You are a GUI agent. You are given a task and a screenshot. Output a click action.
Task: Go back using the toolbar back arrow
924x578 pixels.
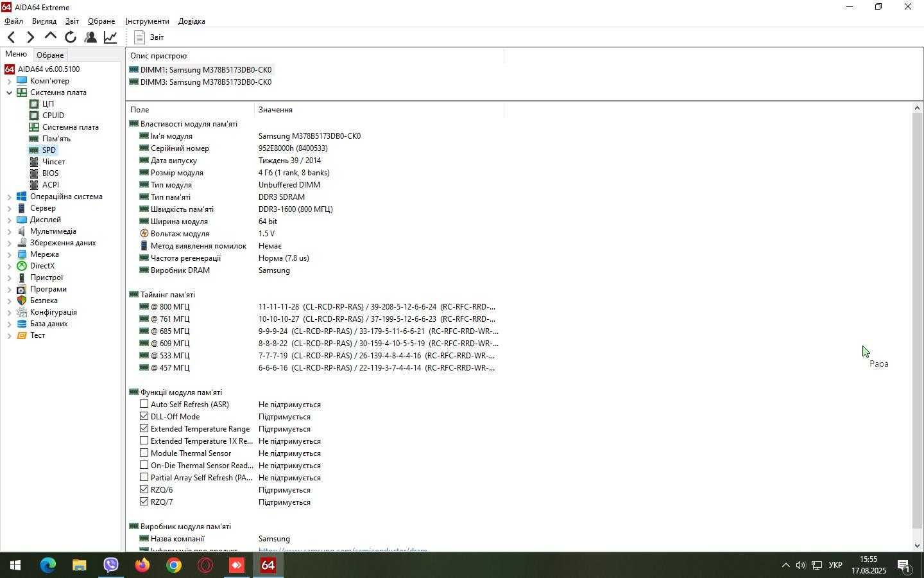(11, 37)
